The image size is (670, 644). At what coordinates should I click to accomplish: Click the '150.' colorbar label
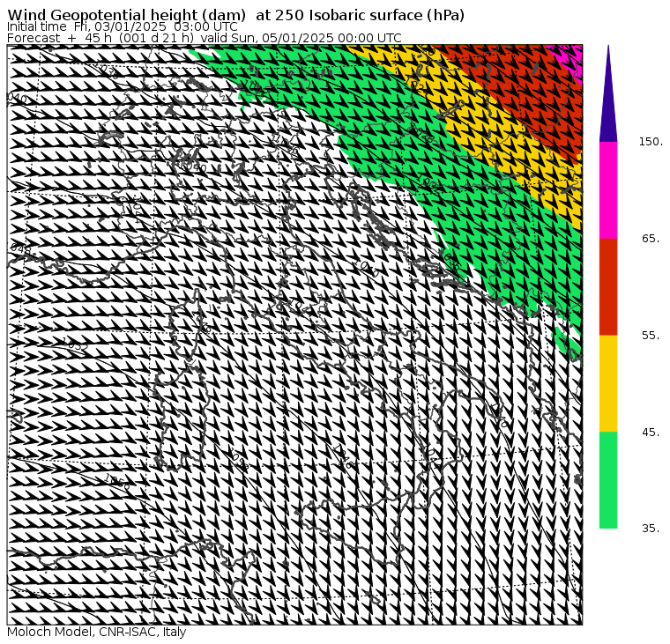tap(651, 142)
